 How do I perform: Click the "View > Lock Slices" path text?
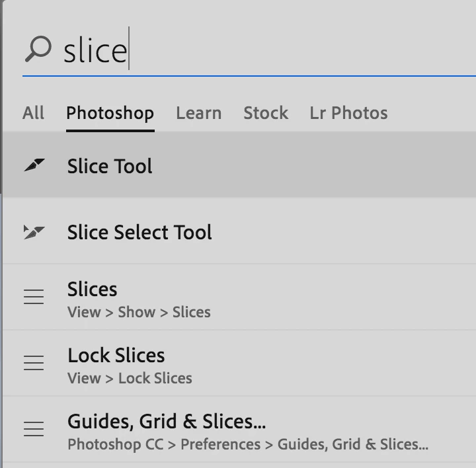(130, 378)
